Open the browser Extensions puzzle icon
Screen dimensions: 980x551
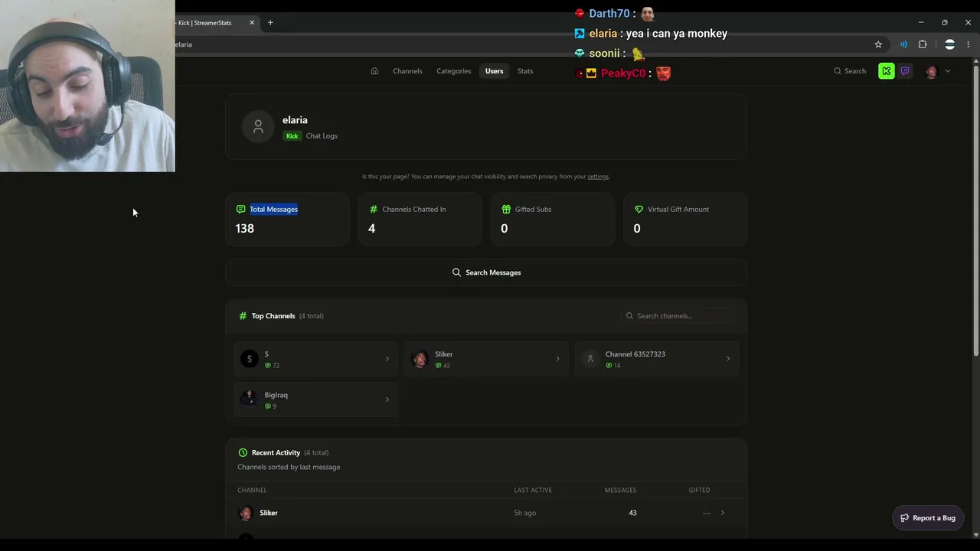pyautogui.click(x=923, y=44)
